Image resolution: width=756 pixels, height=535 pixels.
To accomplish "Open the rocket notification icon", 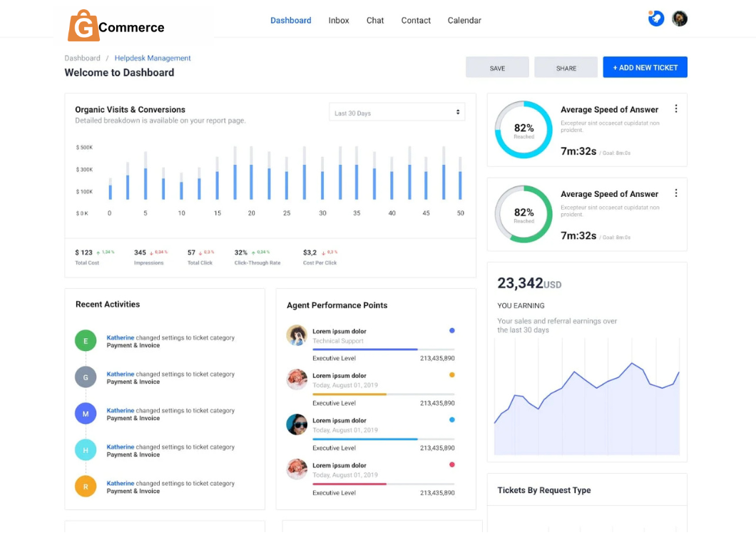I will click(656, 19).
